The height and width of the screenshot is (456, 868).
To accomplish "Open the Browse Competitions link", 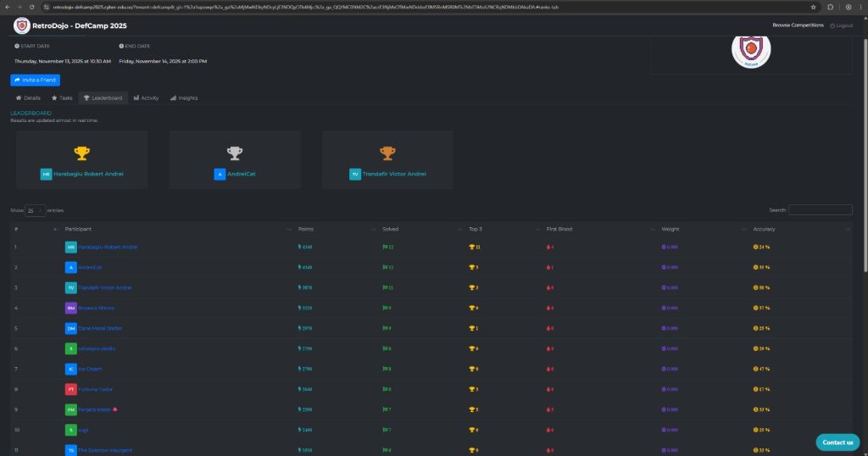I will pyautogui.click(x=798, y=25).
